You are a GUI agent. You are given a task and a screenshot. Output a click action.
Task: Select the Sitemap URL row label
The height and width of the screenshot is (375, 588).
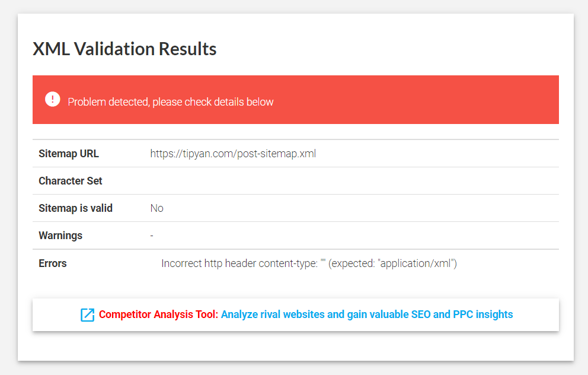[69, 154]
